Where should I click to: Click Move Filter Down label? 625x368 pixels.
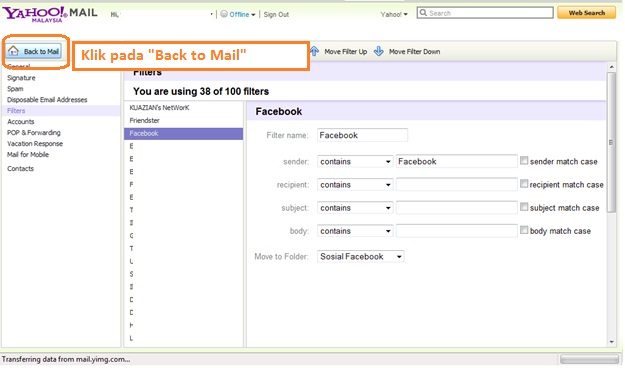414,51
